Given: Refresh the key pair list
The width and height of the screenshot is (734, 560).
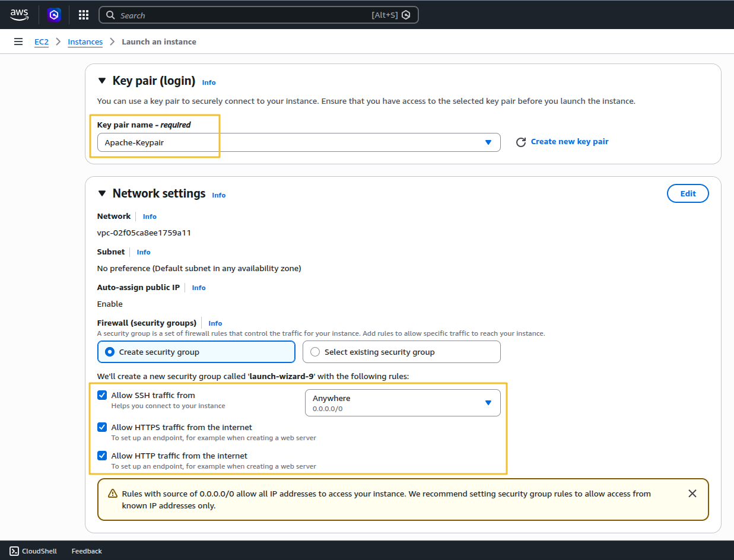Looking at the screenshot, I should pyautogui.click(x=521, y=142).
